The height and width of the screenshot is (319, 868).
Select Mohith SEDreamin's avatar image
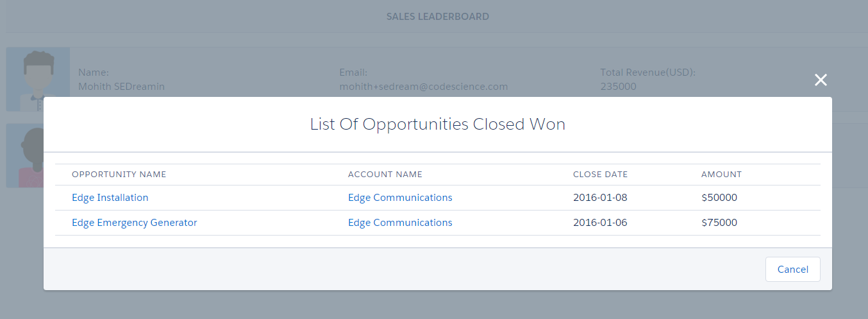click(38, 72)
